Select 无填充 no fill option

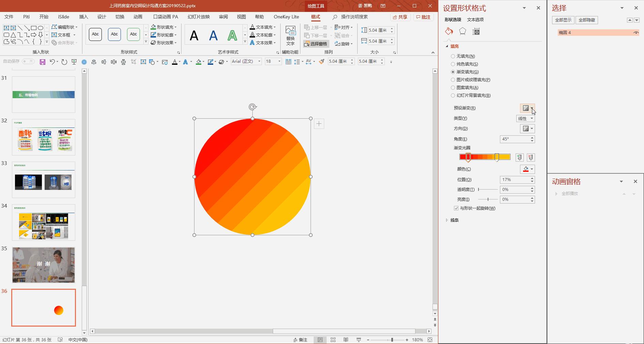pos(453,56)
